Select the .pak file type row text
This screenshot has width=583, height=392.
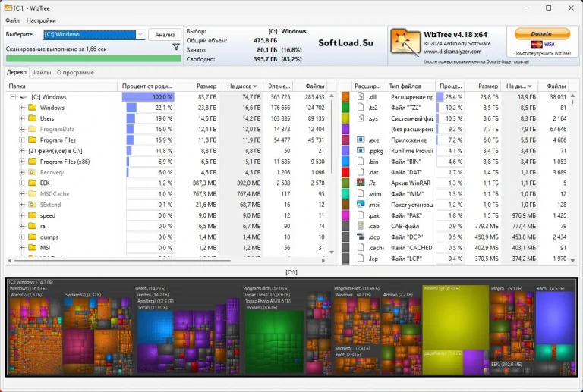pos(373,215)
